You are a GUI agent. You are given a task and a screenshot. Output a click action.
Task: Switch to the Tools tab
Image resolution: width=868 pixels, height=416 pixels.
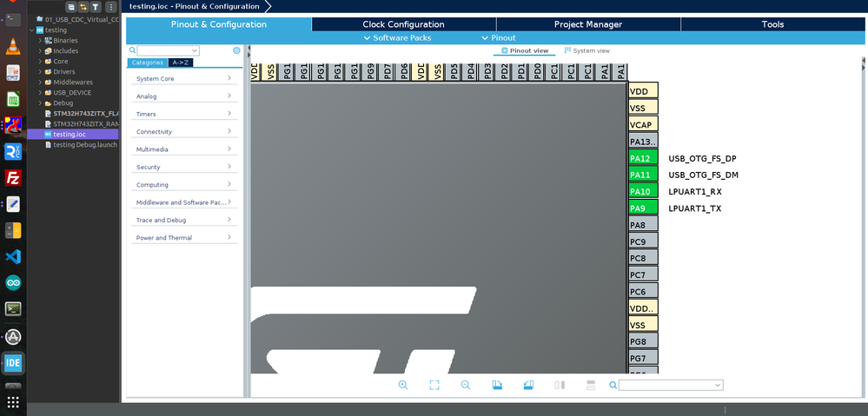click(772, 24)
